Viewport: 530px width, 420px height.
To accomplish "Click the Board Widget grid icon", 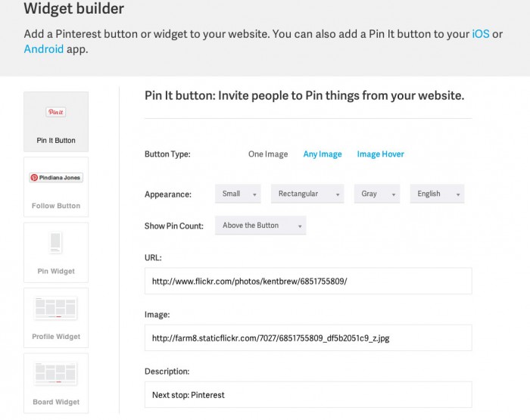I will pyautogui.click(x=56, y=372).
